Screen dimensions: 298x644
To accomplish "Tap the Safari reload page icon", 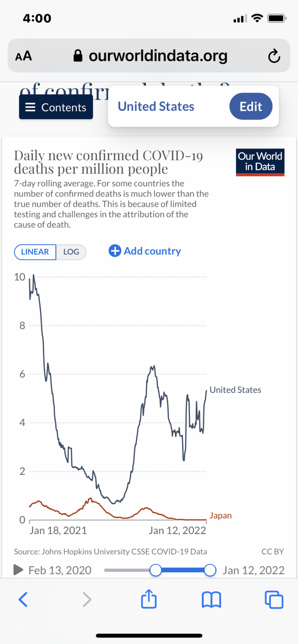I will click(274, 56).
